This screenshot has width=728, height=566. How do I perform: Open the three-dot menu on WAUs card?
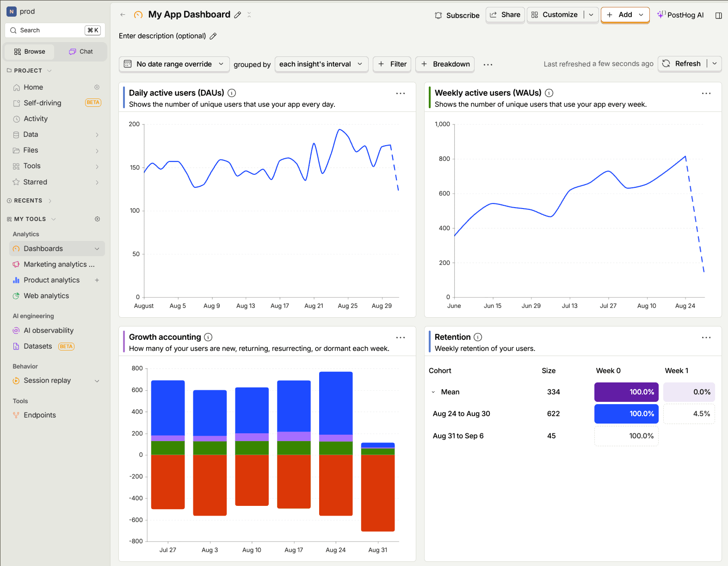[706, 93]
